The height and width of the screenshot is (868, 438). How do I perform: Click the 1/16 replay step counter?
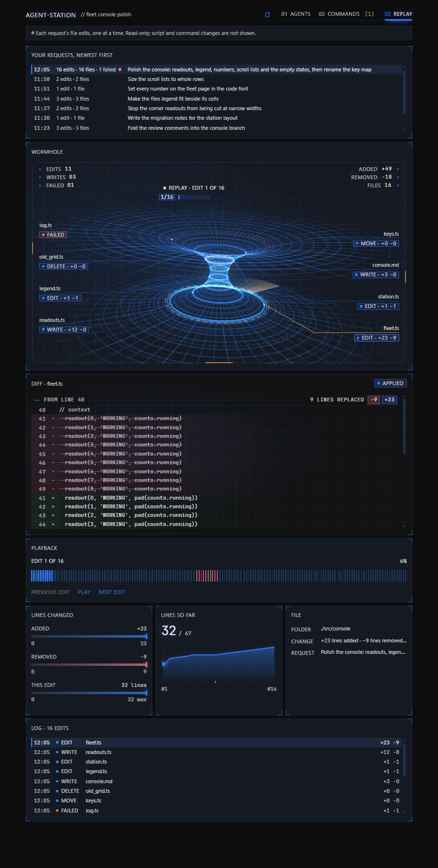click(x=167, y=197)
